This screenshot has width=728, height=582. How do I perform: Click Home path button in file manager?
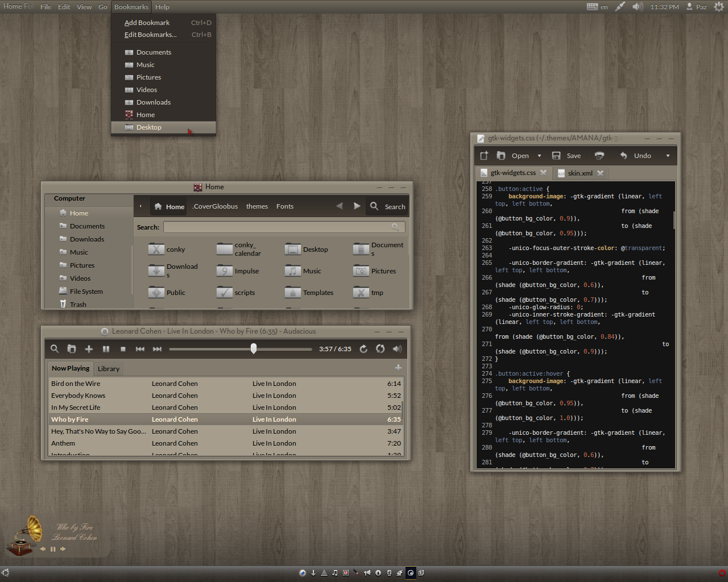pos(169,206)
